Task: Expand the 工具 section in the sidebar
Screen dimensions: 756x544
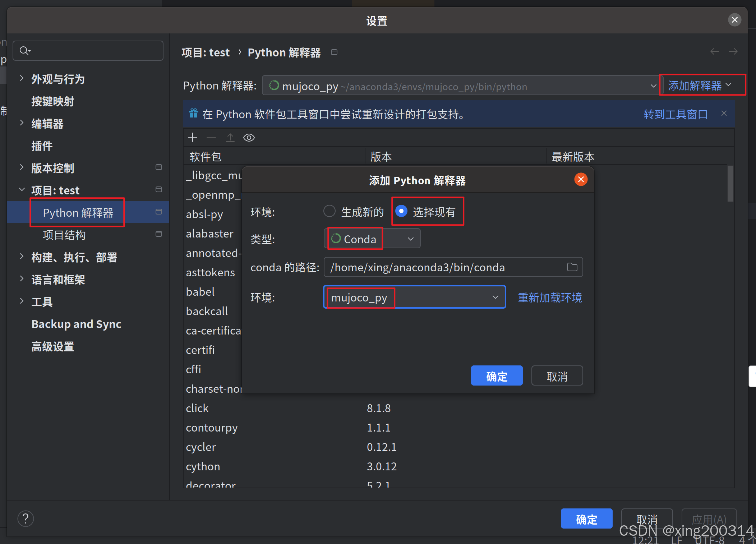Action: point(22,301)
